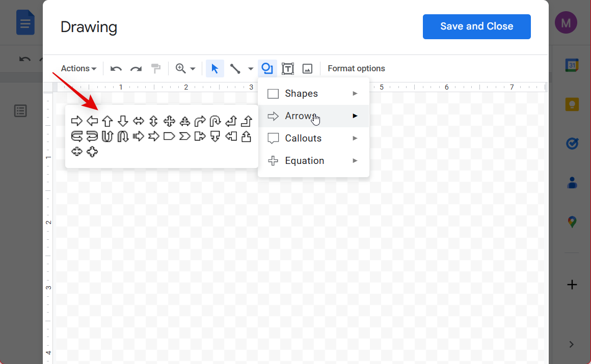Insert the up arrow callout shape
This screenshot has height=364, width=591.
247,136
